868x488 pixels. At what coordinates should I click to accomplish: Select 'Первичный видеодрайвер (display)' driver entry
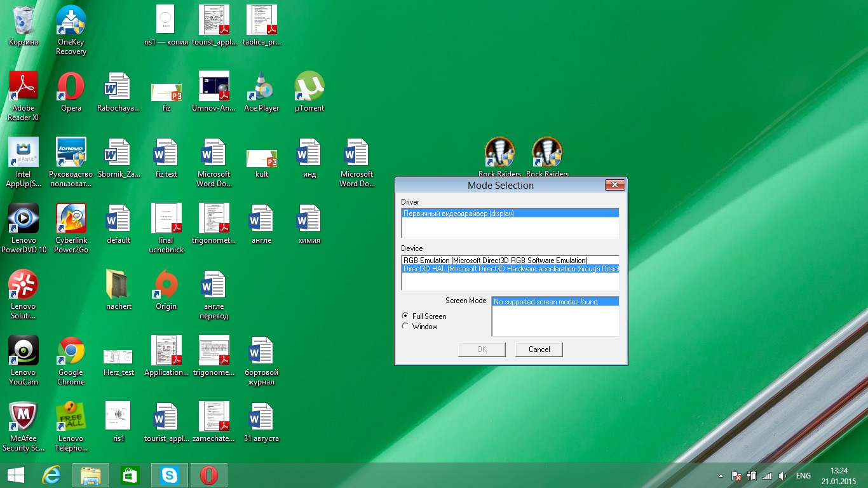510,213
